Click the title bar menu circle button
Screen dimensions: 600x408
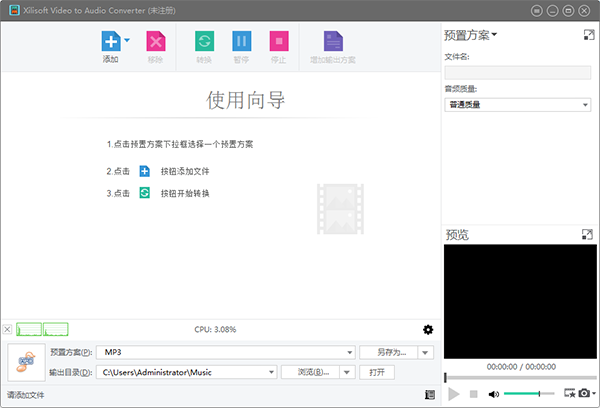click(x=536, y=11)
